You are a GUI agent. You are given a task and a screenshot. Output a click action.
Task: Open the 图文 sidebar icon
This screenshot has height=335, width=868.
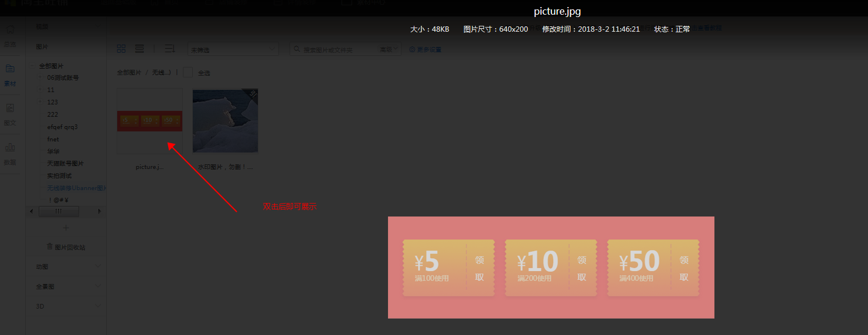(x=11, y=108)
